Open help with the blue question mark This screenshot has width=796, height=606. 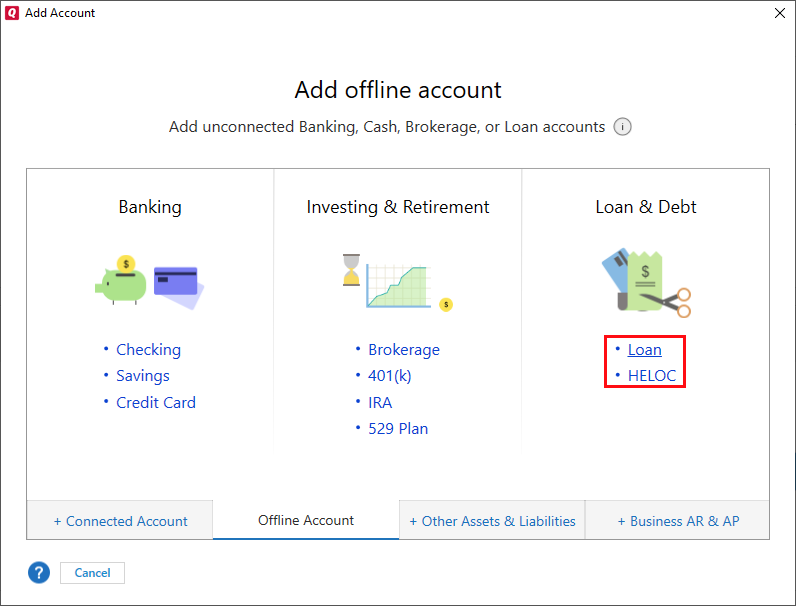(39, 573)
